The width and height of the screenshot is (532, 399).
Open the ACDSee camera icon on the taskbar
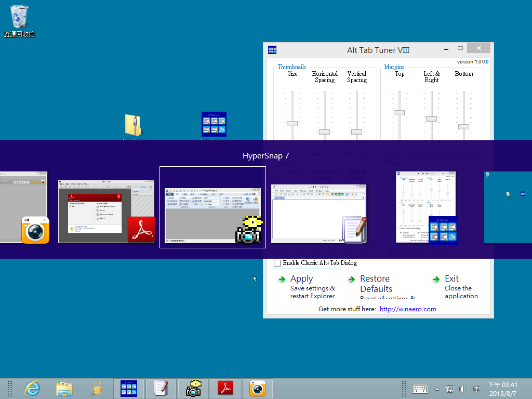pos(258,388)
